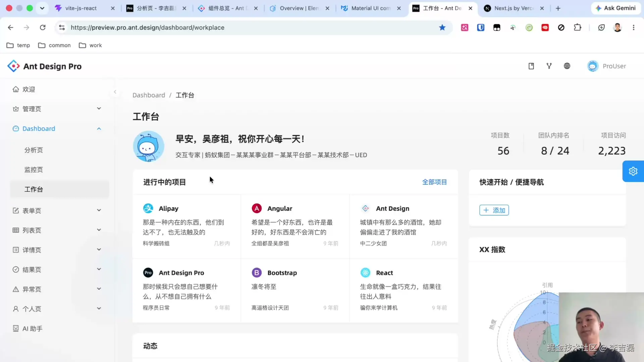The height and width of the screenshot is (362, 644).
Task: Click the Angular project icon
Action: tap(257, 208)
